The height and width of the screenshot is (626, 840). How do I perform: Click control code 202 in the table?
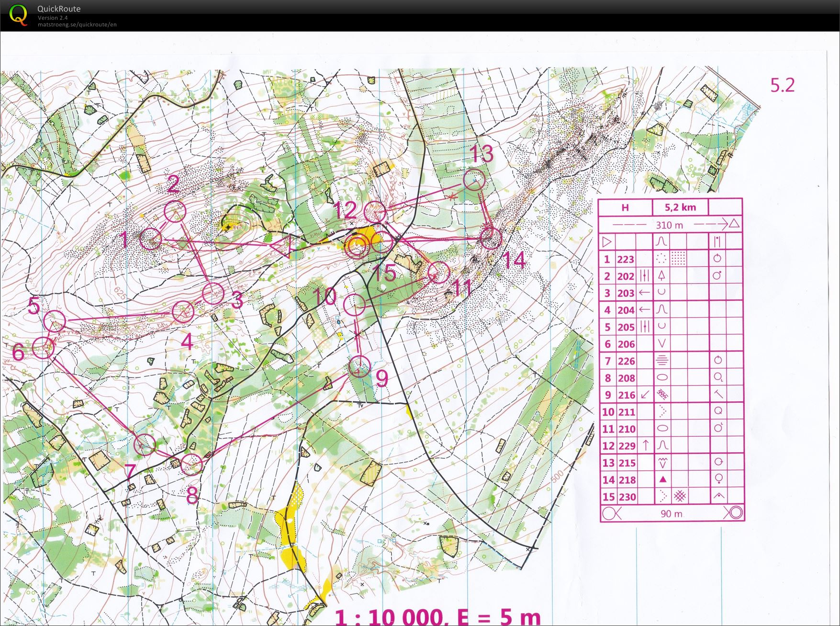coord(626,276)
